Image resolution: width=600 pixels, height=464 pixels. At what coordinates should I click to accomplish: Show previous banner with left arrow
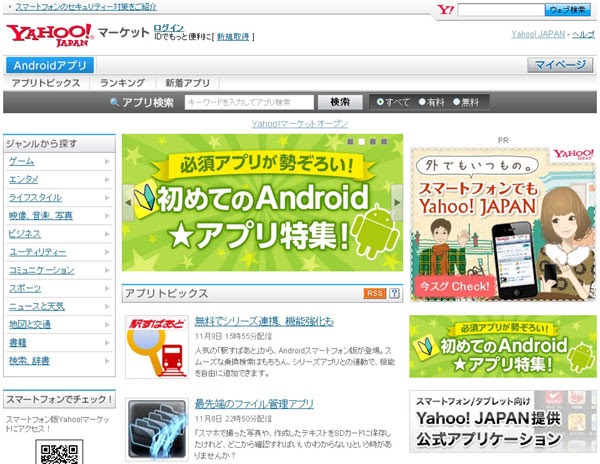[128, 202]
